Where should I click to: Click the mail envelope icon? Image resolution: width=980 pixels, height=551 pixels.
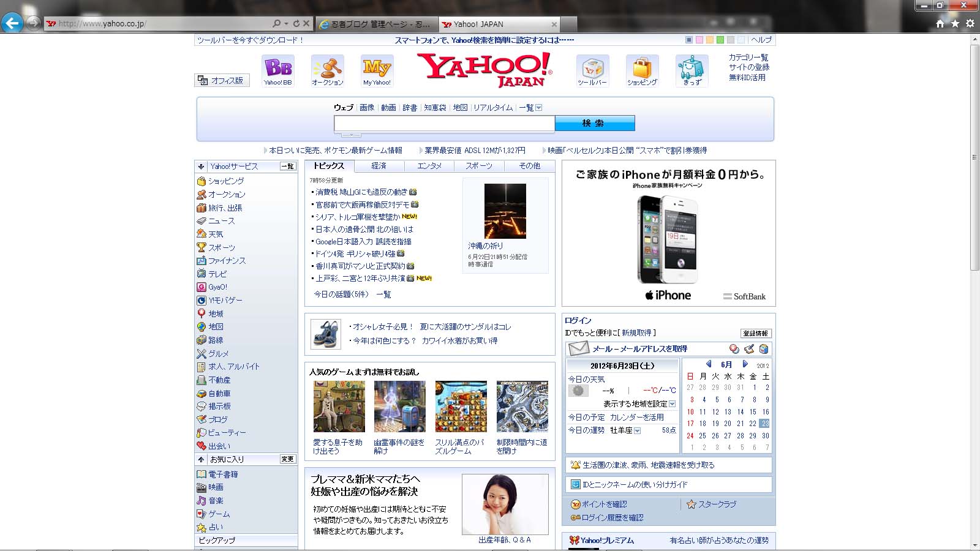(579, 348)
